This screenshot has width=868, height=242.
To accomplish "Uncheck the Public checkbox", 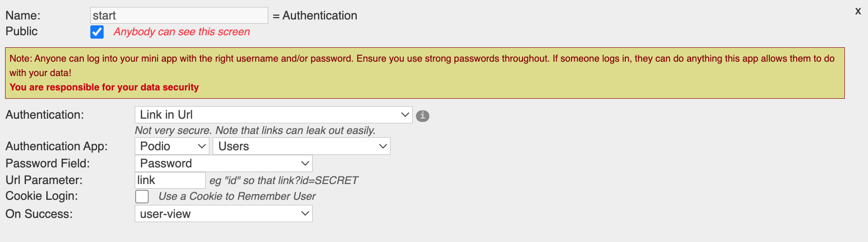I will click(97, 32).
